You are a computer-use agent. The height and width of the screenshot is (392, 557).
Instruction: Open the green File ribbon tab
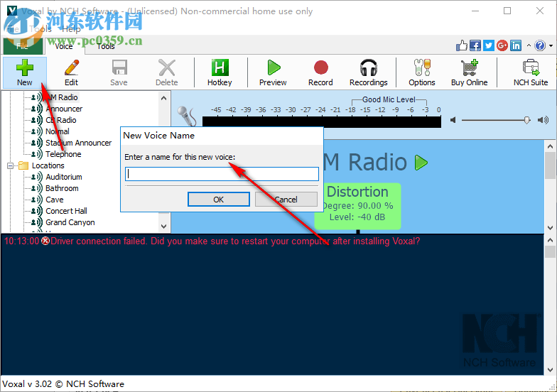pyautogui.click(x=23, y=46)
